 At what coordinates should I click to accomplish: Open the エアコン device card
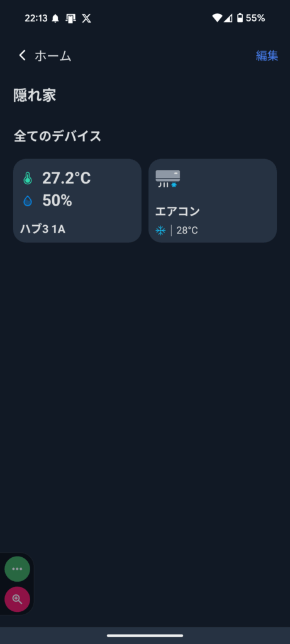click(213, 201)
